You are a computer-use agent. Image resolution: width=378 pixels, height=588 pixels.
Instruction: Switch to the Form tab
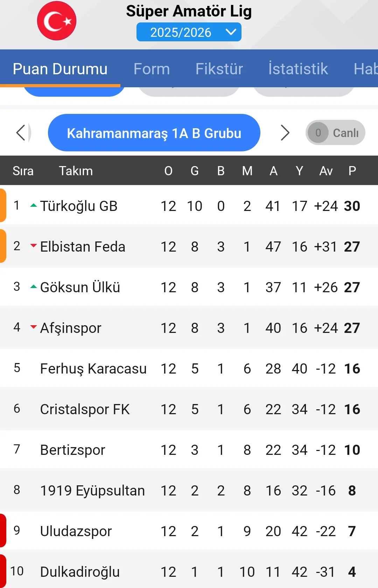[x=152, y=69]
